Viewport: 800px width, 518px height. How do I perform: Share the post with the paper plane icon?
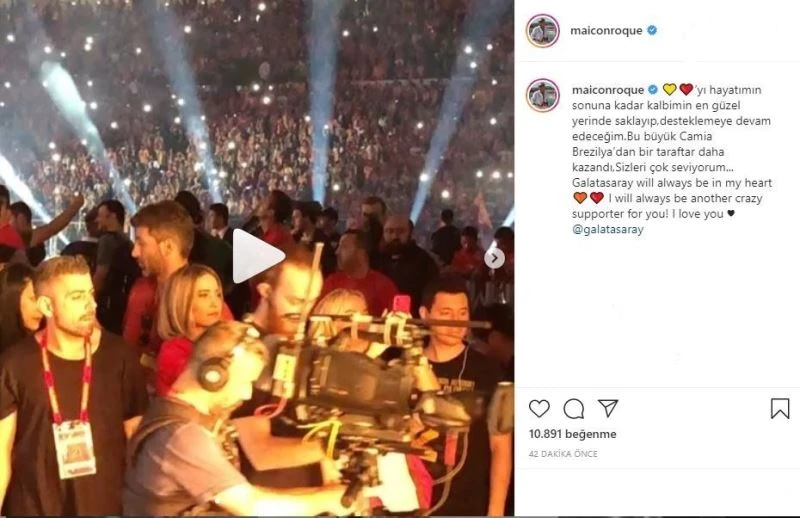tap(608, 408)
